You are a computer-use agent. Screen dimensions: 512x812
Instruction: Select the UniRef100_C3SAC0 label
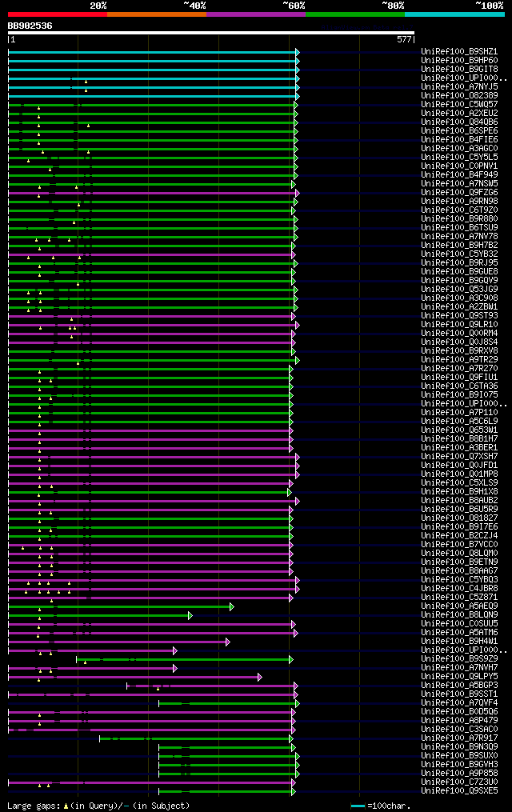[x=459, y=730]
